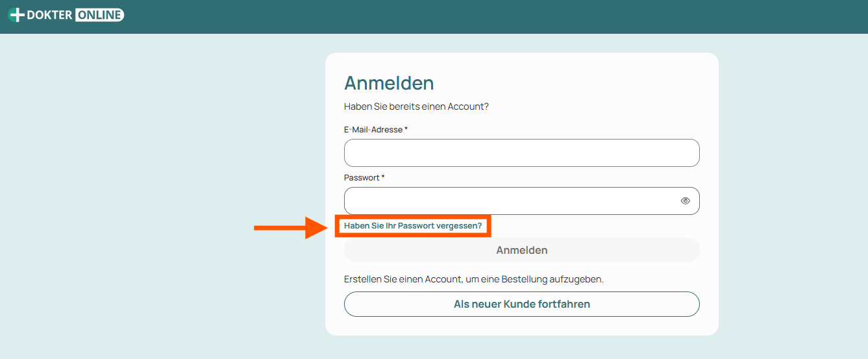
Task: Click the large Anmelden heading
Action: click(389, 83)
